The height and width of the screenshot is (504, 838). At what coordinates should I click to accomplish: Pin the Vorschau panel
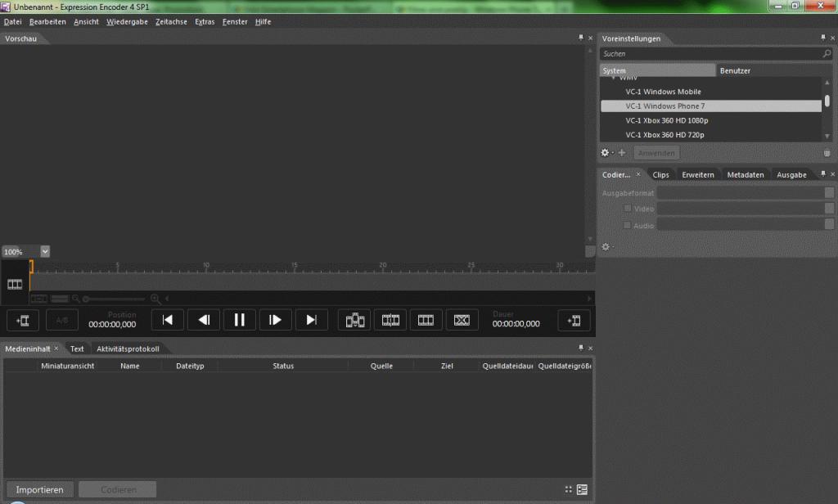coord(581,38)
